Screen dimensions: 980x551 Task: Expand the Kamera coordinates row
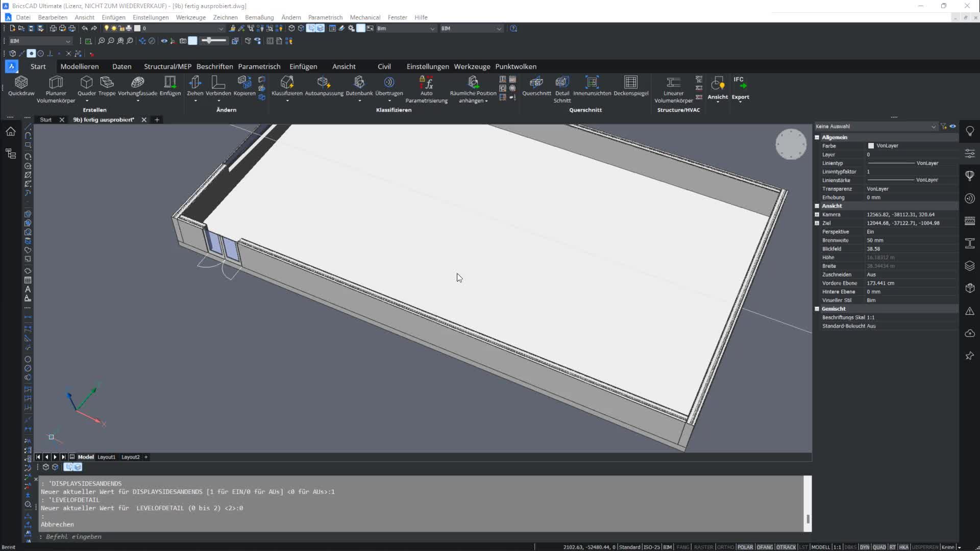(x=817, y=214)
